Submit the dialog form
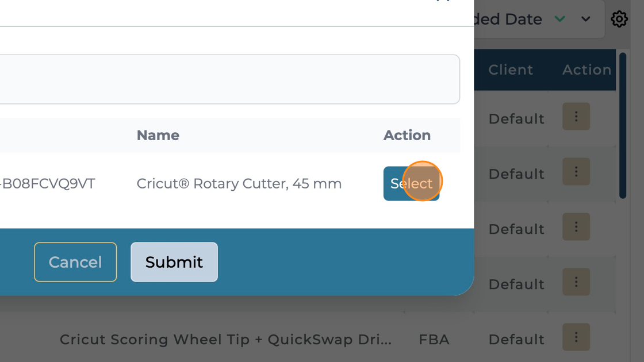The width and height of the screenshot is (644, 362). click(x=174, y=262)
